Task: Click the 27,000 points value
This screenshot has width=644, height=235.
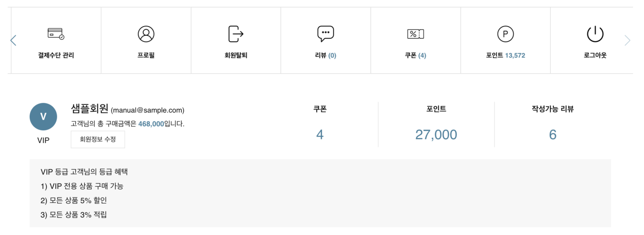Action: [436, 135]
